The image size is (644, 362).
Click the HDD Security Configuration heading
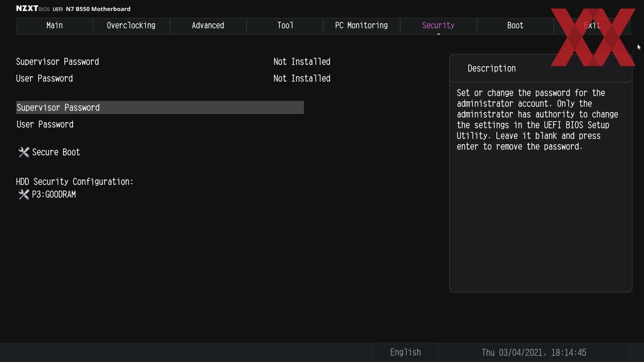pyautogui.click(x=75, y=182)
